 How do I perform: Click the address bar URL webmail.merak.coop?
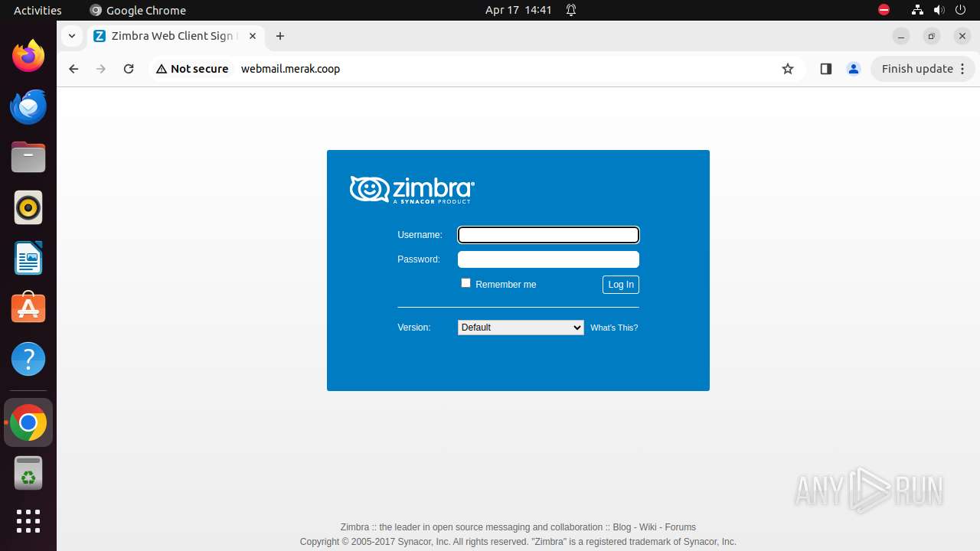click(x=290, y=69)
